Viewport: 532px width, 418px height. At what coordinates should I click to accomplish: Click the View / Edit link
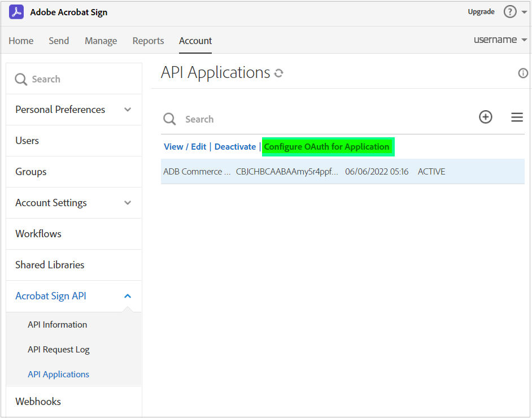point(185,147)
